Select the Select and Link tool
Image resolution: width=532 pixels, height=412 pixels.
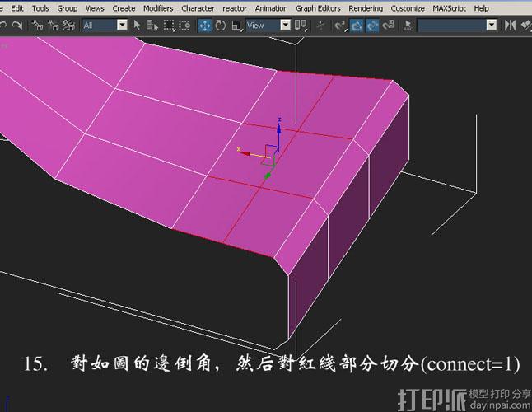point(38,26)
